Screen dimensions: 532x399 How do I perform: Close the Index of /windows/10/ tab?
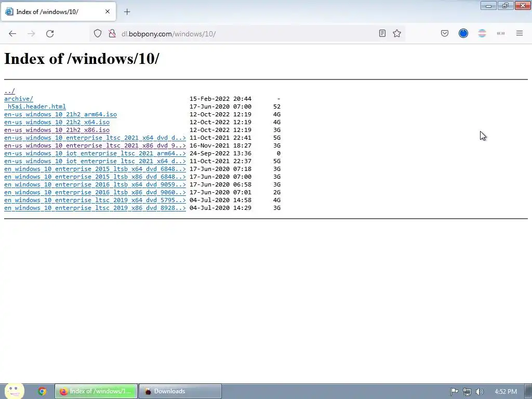(x=108, y=11)
